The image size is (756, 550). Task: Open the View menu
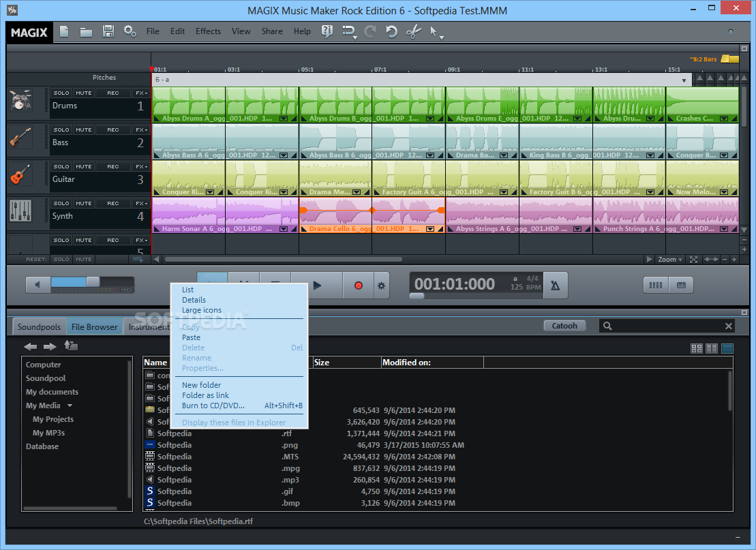coord(241,31)
